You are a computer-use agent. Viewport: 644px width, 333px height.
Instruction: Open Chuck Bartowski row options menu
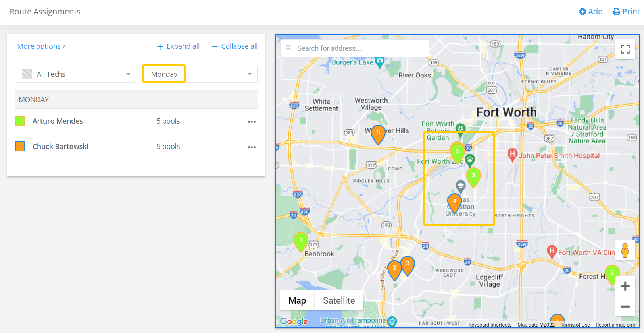252,147
